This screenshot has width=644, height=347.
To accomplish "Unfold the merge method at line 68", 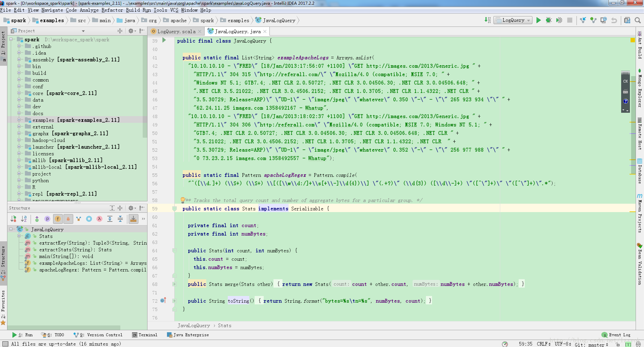I will coord(174,284).
